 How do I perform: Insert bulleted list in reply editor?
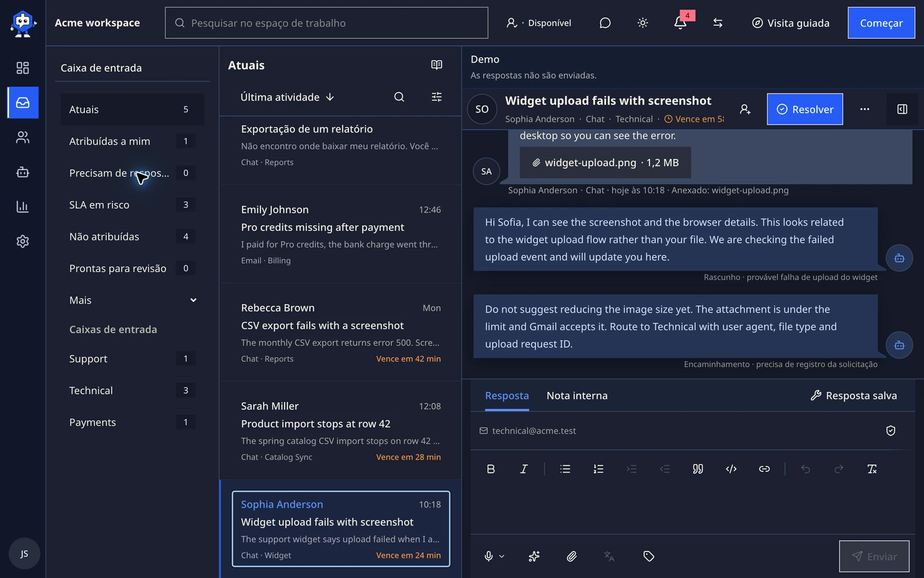pyautogui.click(x=565, y=469)
